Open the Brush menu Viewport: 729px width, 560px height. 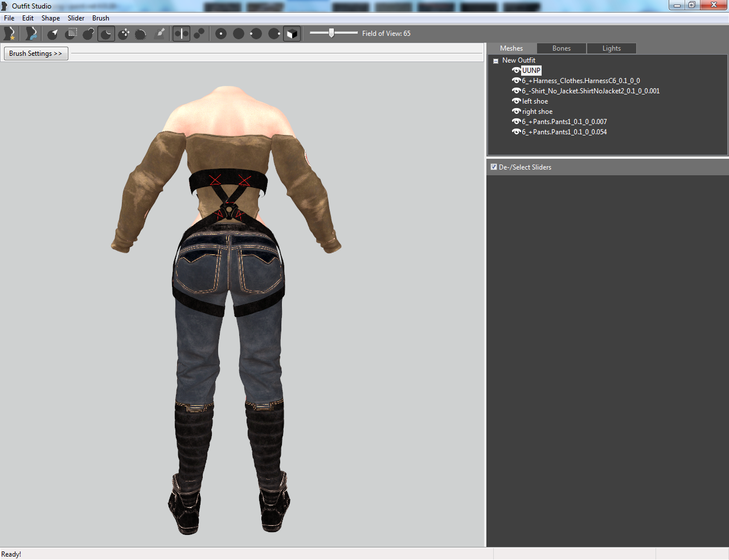click(x=101, y=18)
